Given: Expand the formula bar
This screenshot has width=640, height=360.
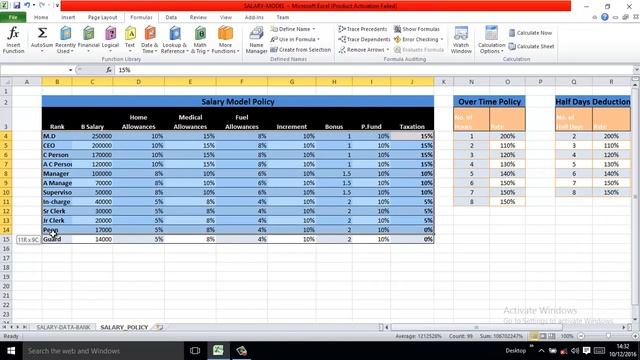Looking at the screenshot, I should tap(636, 70).
